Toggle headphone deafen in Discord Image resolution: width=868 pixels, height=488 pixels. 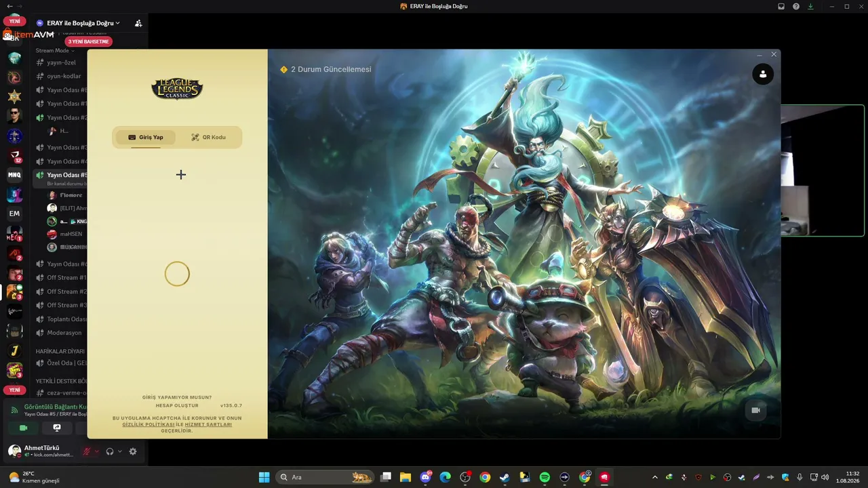coord(110,451)
